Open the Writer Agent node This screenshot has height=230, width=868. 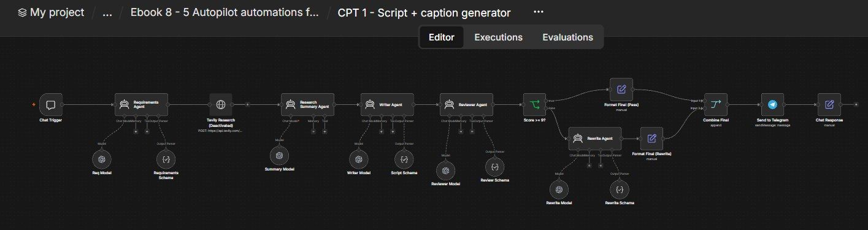(387, 105)
